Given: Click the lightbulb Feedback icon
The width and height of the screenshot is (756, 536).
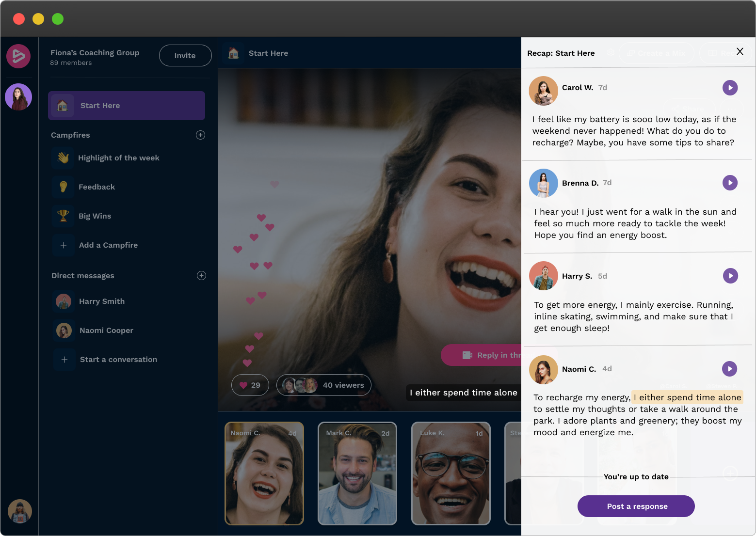Looking at the screenshot, I should 63,187.
